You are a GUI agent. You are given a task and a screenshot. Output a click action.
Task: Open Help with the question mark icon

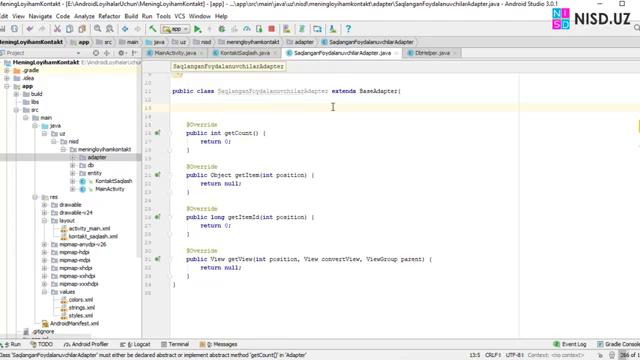click(348, 29)
